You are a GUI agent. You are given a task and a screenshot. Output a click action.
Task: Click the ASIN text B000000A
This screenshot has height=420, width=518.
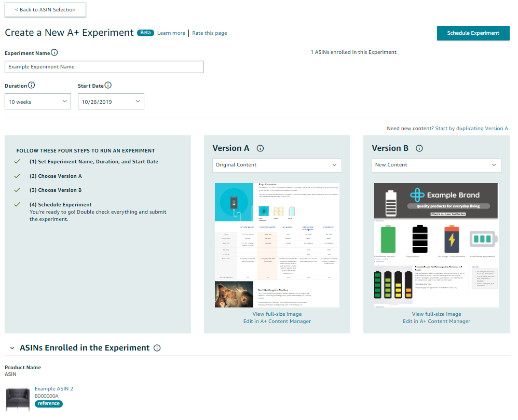click(x=47, y=396)
